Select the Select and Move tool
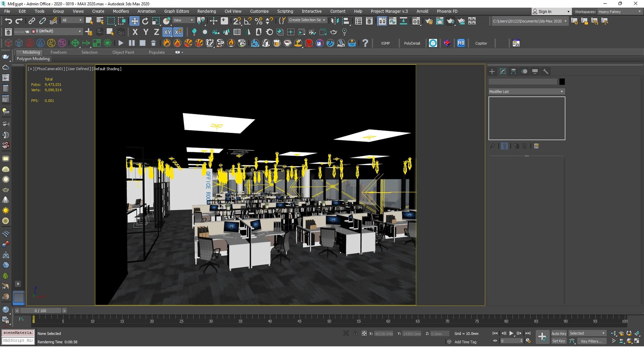Viewport: 644px width, 349px height. pos(135,21)
